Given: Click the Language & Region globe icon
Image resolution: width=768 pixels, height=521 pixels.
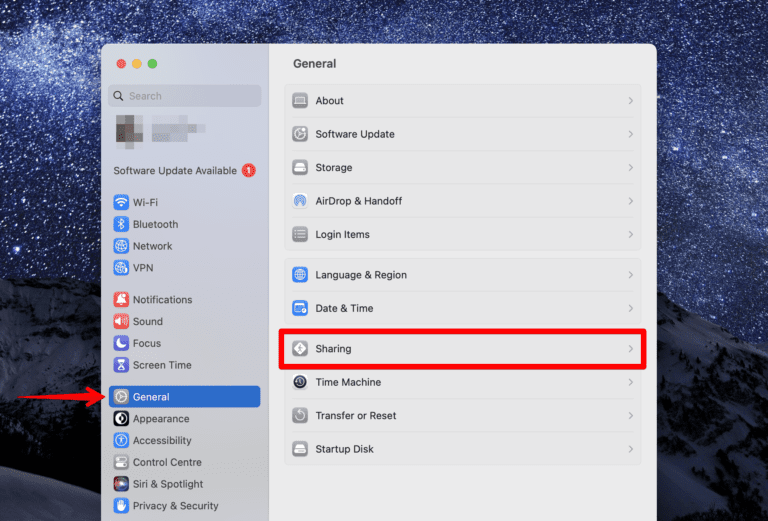Looking at the screenshot, I should click(300, 275).
